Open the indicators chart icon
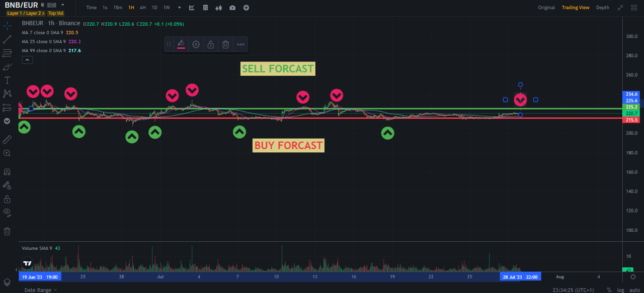644x293 pixels. [192, 8]
